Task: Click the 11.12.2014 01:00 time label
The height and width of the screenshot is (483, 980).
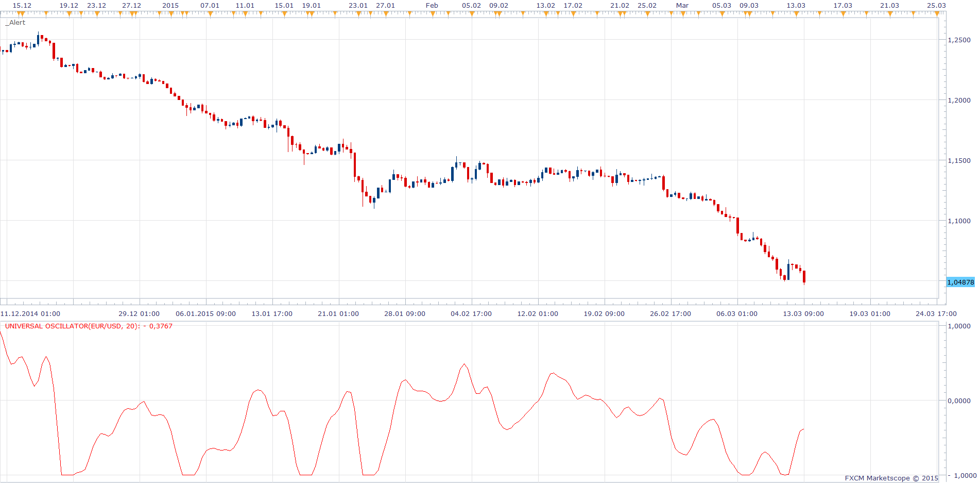Action: pyautogui.click(x=30, y=313)
